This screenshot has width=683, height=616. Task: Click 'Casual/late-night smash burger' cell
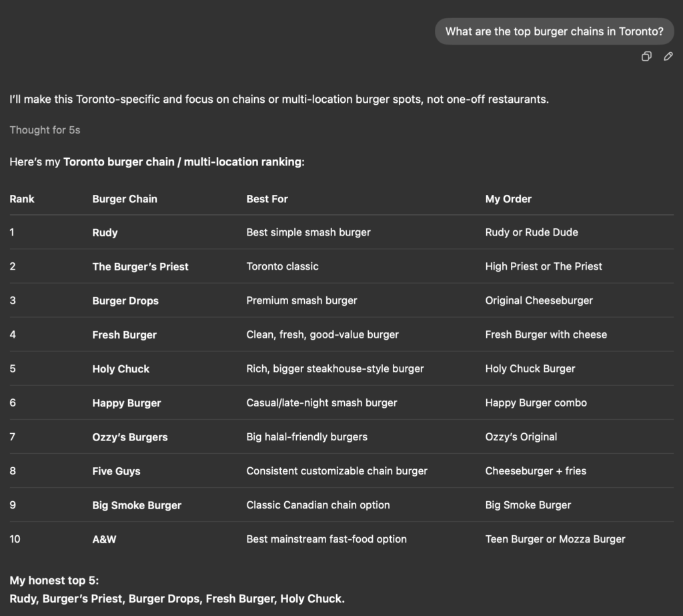(321, 402)
